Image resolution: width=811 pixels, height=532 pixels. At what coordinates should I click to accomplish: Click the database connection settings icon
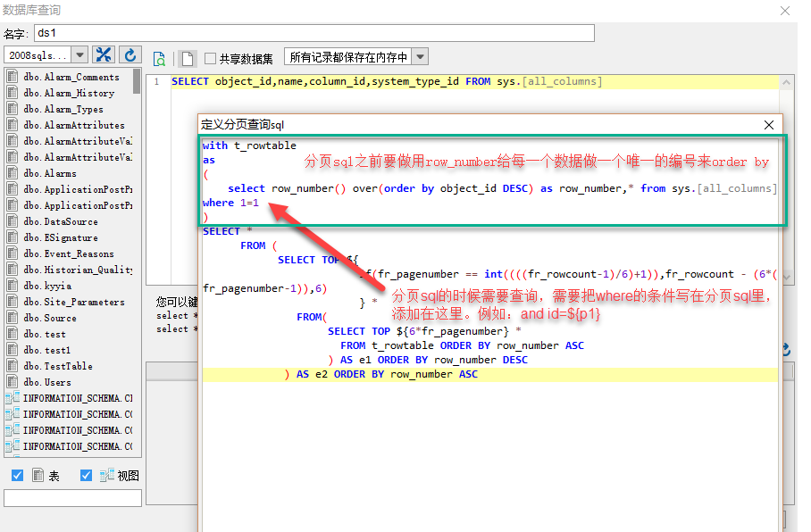point(104,54)
